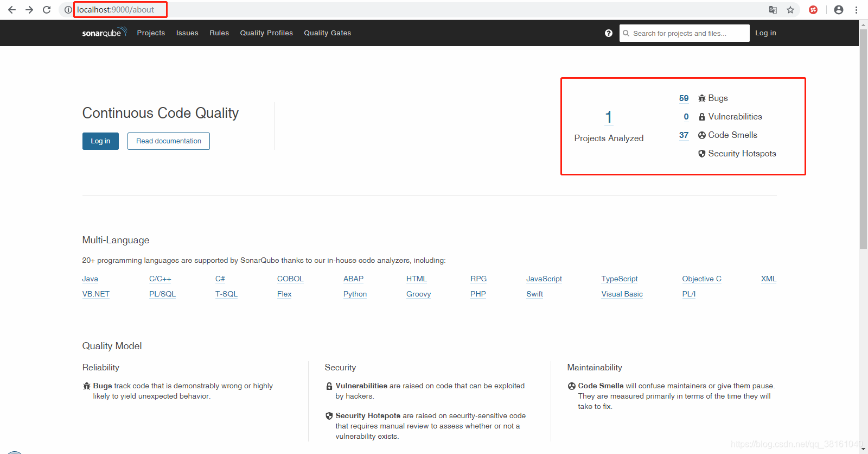The image size is (868, 454).
Task: Open the ABAP language link
Action: pyautogui.click(x=353, y=279)
